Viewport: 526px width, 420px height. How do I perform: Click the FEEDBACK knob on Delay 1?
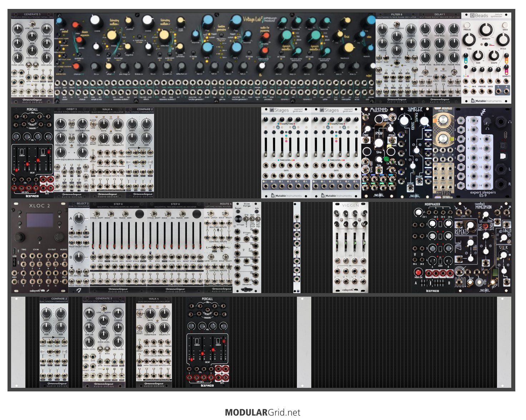(x=454, y=43)
